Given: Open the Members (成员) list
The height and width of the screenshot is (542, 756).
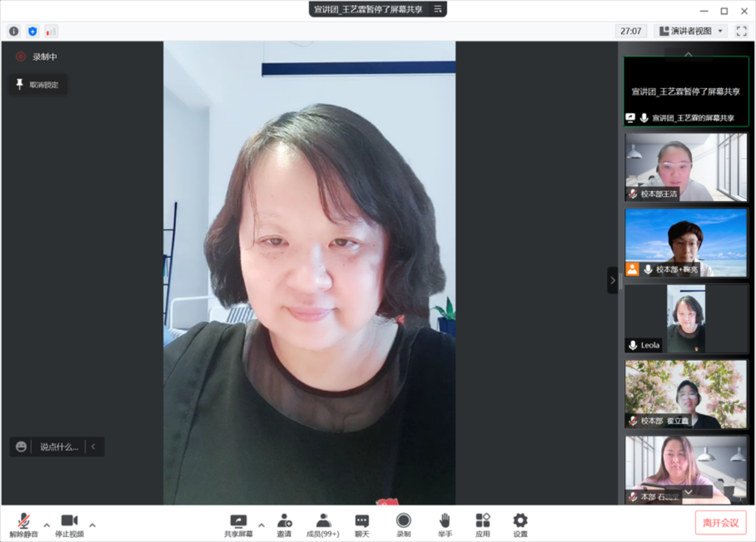Looking at the screenshot, I should [323, 524].
